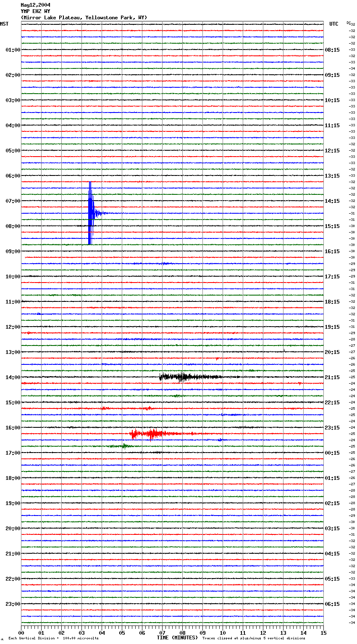Select the 19:00 MST row label
This screenshot has height=644, width=357.
coord(13,503)
